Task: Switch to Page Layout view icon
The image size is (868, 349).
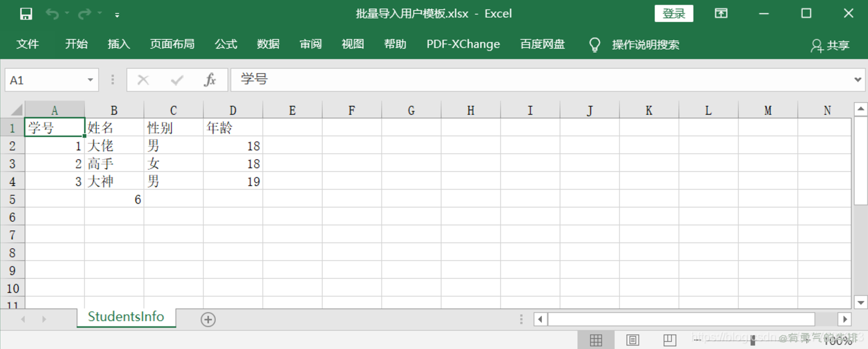Action: (633, 340)
